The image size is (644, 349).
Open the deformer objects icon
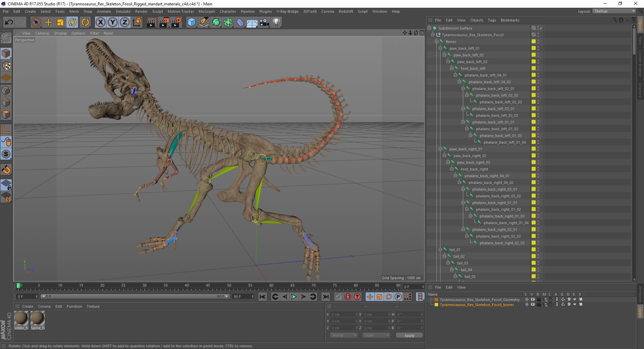tap(240, 22)
